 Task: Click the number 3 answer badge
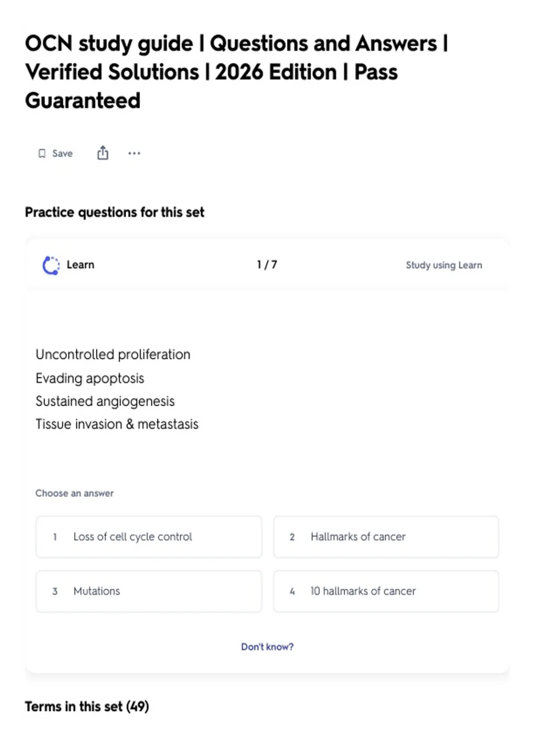click(x=55, y=591)
